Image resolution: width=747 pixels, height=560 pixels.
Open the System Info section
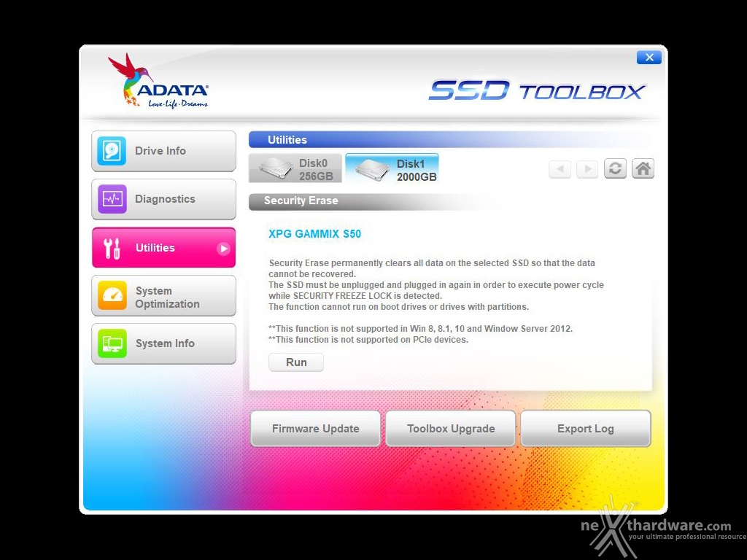(x=163, y=344)
